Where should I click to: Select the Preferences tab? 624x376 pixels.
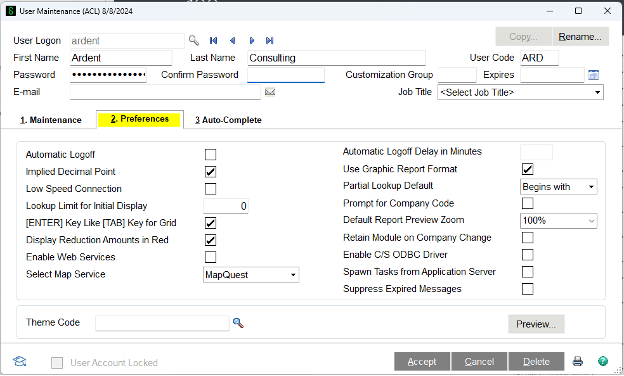140,119
